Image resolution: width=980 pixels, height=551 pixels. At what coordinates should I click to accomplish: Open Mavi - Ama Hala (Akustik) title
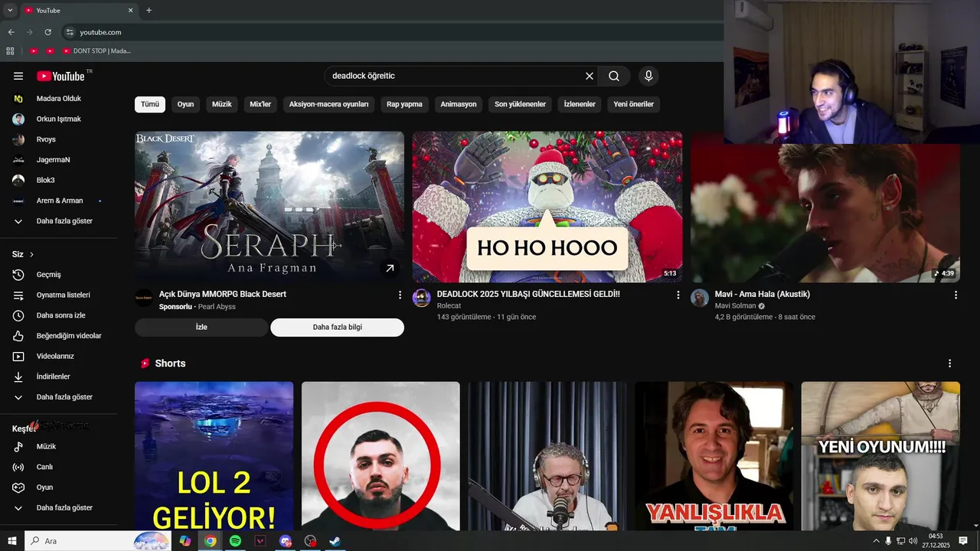click(763, 294)
